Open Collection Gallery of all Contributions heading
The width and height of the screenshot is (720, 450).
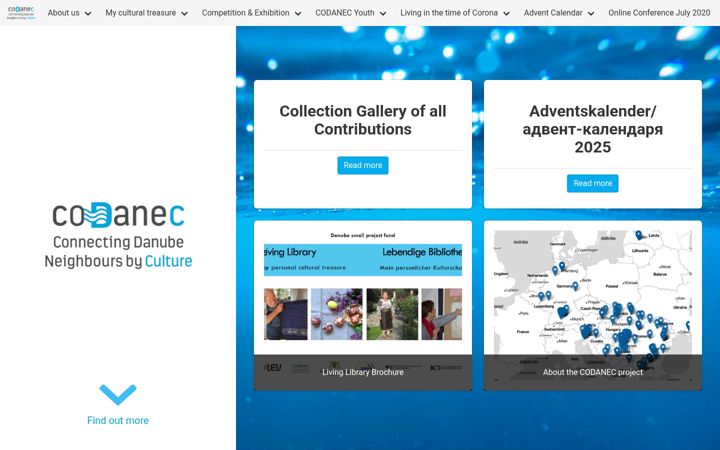(363, 120)
